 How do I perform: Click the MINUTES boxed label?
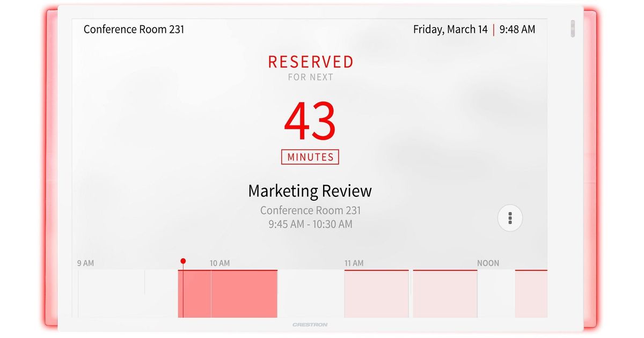[x=310, y=157]
